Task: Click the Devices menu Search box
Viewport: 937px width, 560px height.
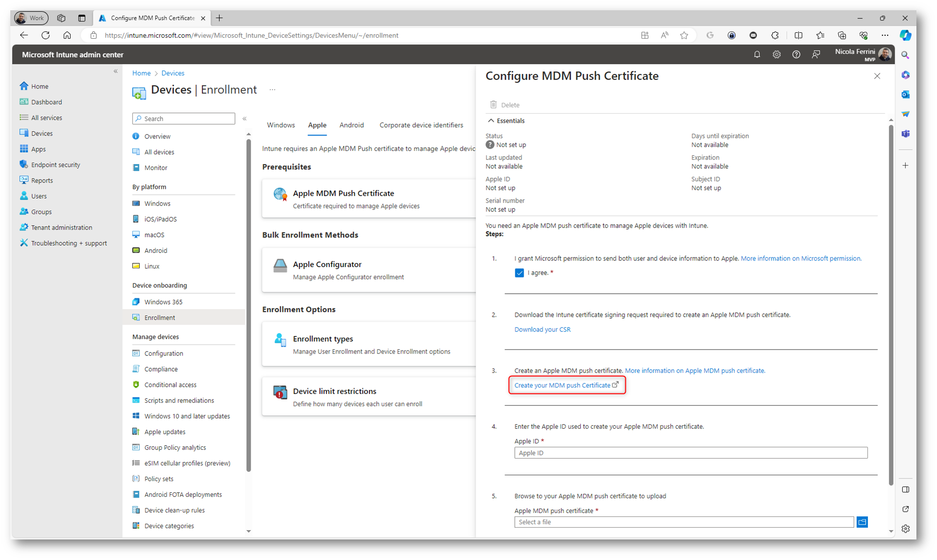Action: (x=184, y=118)
